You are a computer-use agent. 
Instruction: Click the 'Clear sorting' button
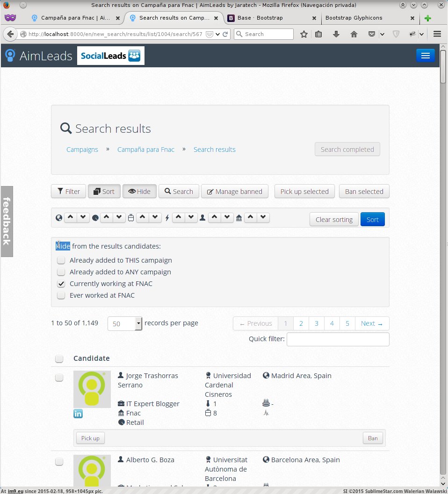coord(333,220)
